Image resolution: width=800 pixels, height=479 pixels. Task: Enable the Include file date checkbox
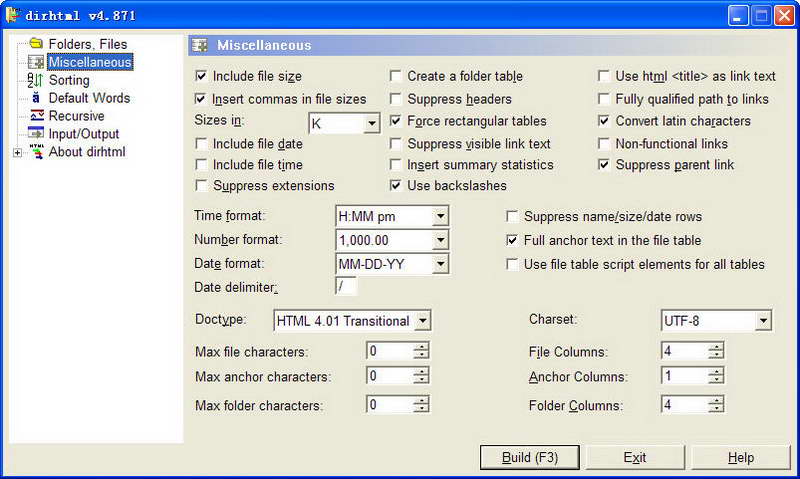pos(201,144)
